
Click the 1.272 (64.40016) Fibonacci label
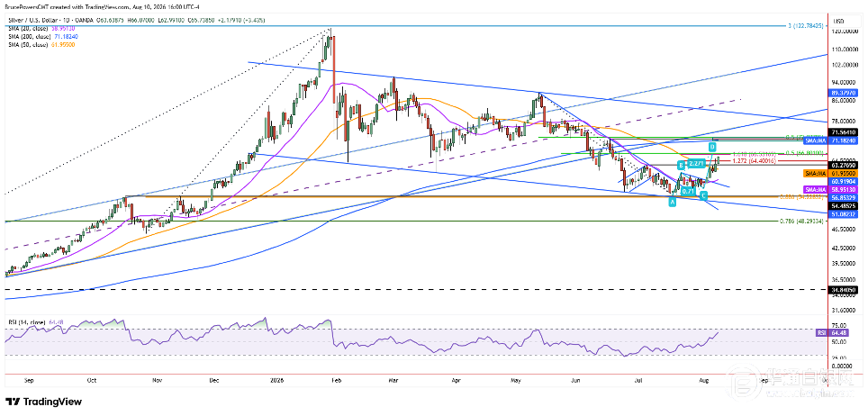754,160
